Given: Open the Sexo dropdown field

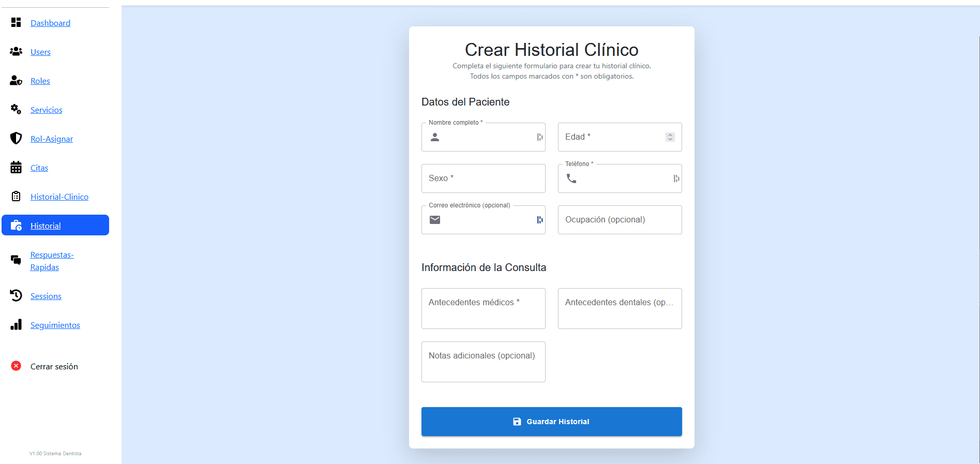Looking at the screenshot, I should point(483,178).
